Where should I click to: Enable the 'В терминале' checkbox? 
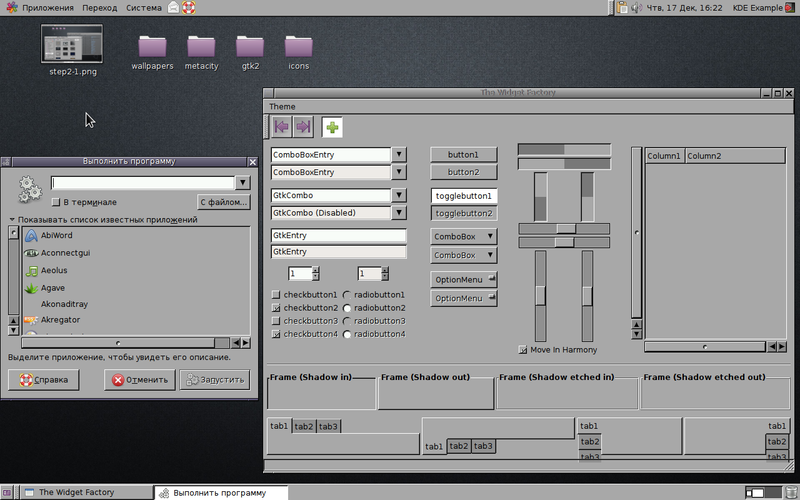(56, 202)
